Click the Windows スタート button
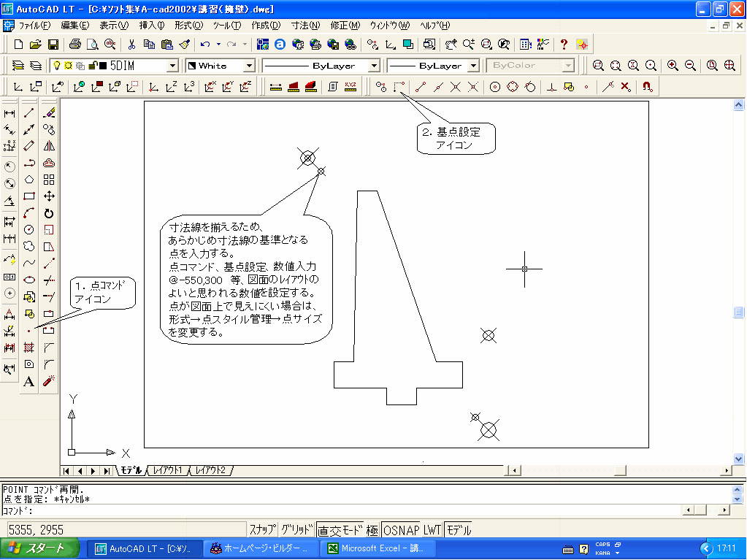 pos(39,548)
